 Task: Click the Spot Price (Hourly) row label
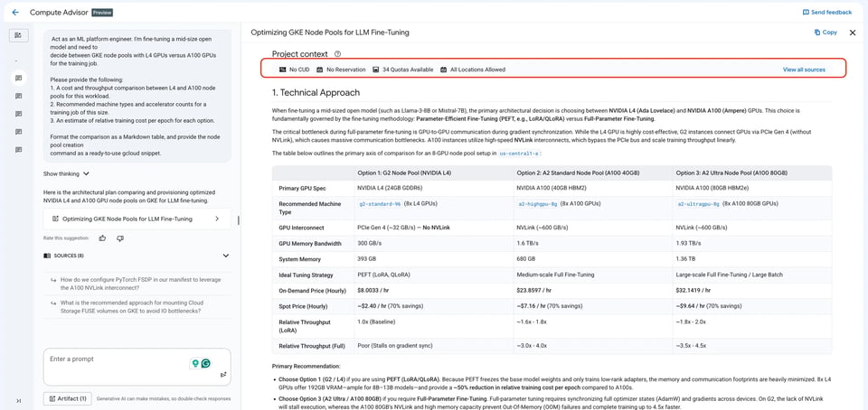(305, 305)
